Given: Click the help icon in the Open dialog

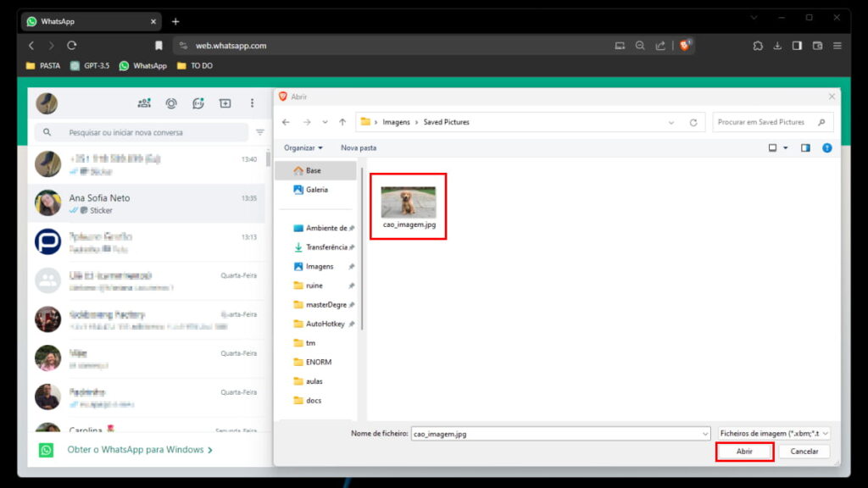Looking at the screenshot, I should 827,147.
